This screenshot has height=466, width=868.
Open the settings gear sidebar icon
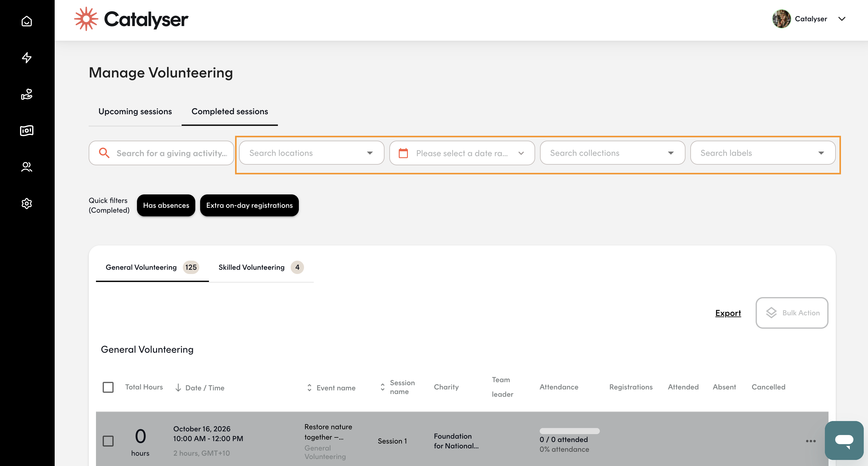click(x=27, y=203)
